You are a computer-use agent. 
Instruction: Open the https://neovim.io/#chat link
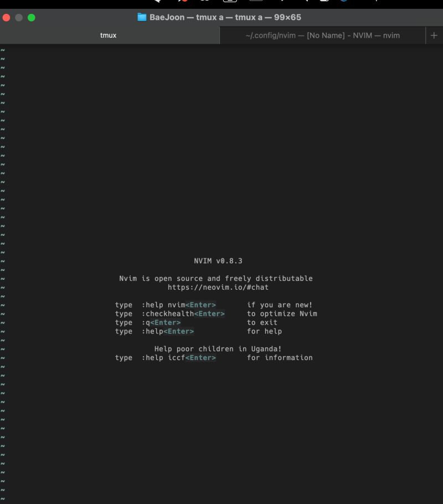pyautogui.click(x=218, y=287)
